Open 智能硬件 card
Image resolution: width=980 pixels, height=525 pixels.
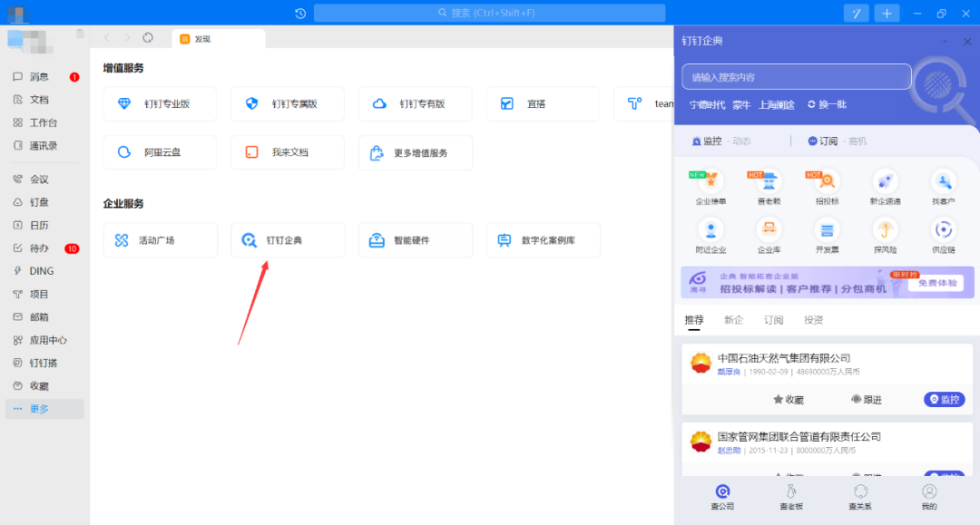tap(415, 240)
